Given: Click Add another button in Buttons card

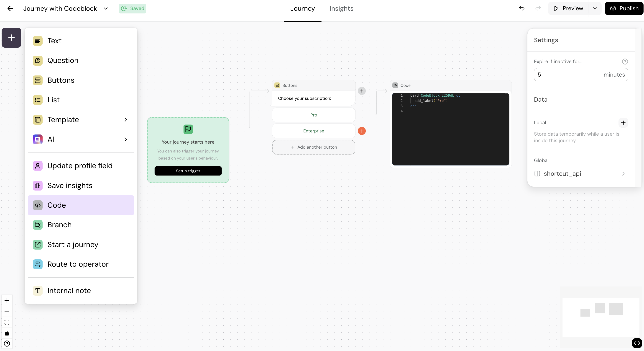Looking at the screenshot, I should pos(314,147).
